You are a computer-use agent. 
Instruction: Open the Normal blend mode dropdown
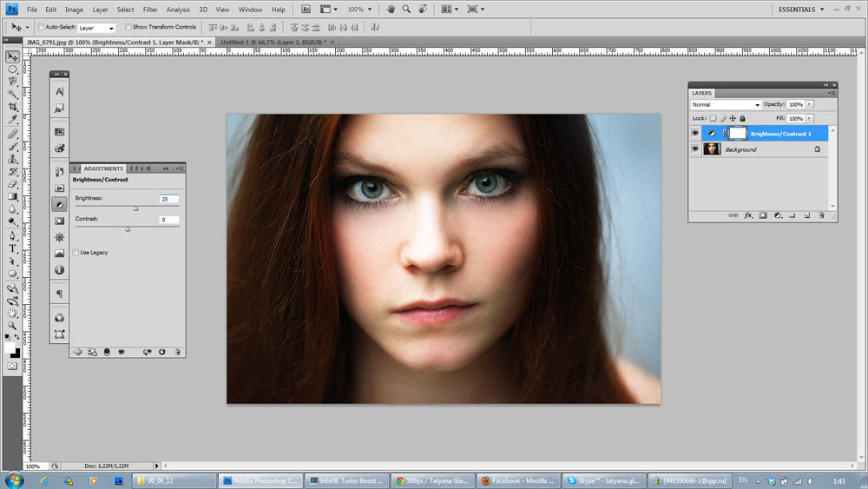coord(726,105)
